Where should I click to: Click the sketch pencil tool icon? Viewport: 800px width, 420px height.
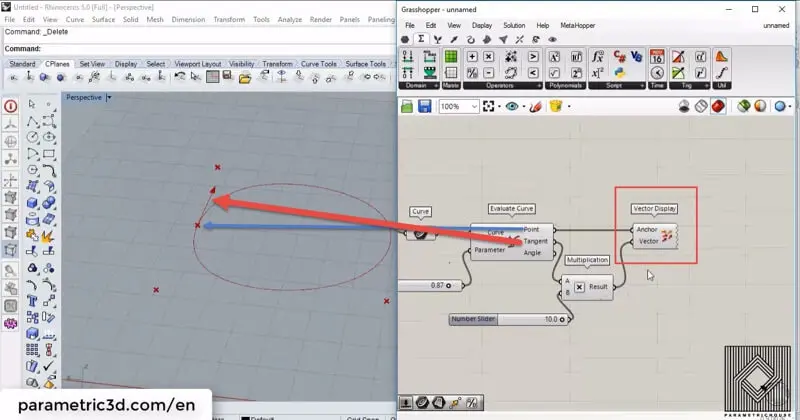click(x=535, y=106)
